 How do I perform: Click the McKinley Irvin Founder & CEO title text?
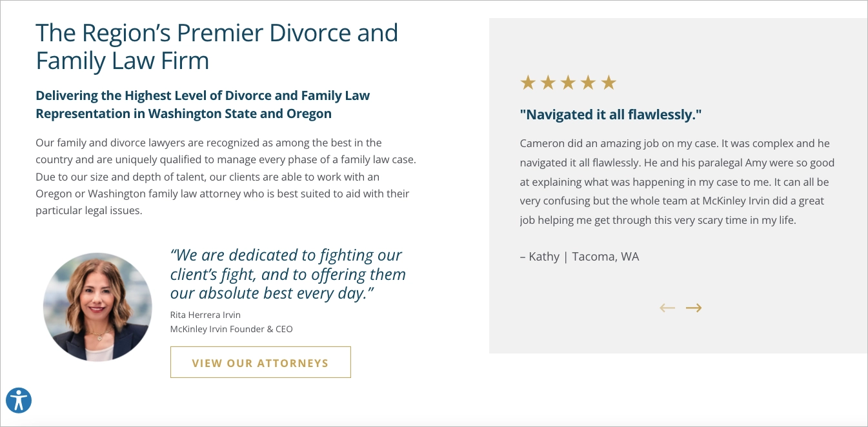click(x=231, y=329)
